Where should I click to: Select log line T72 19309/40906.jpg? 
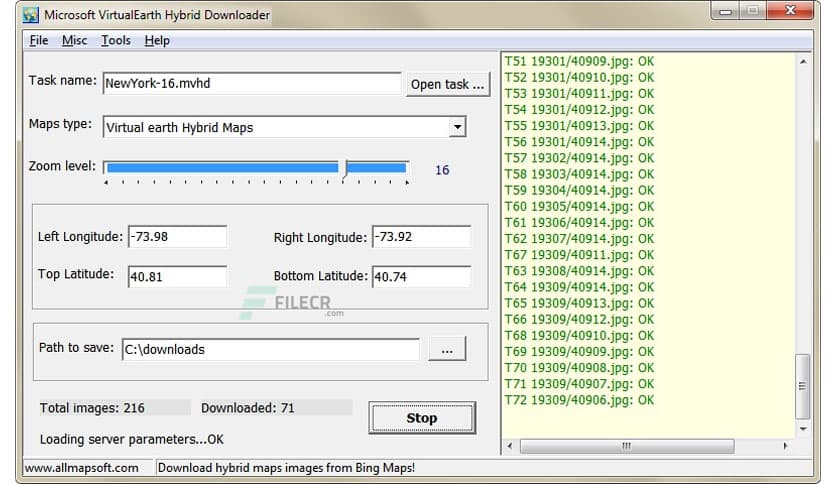pyautogui.click(x=579, y=400)
